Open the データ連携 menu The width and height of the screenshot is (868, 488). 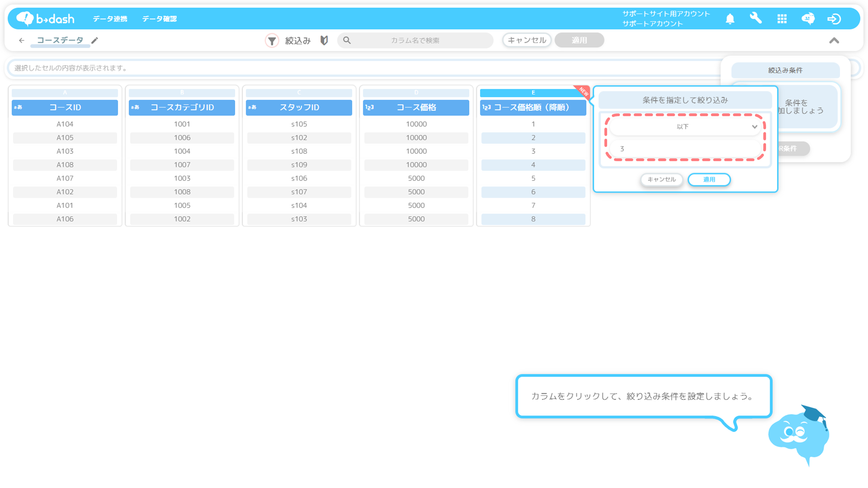point(110,19)
